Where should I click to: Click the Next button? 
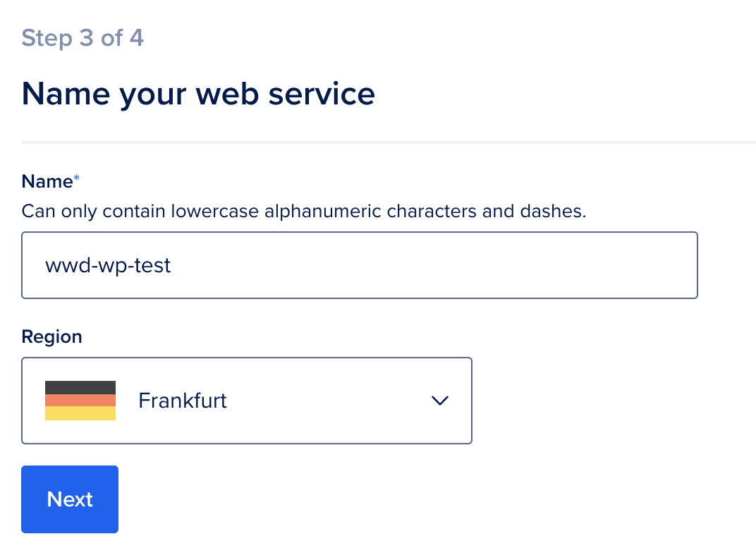(x=69, y=499)
